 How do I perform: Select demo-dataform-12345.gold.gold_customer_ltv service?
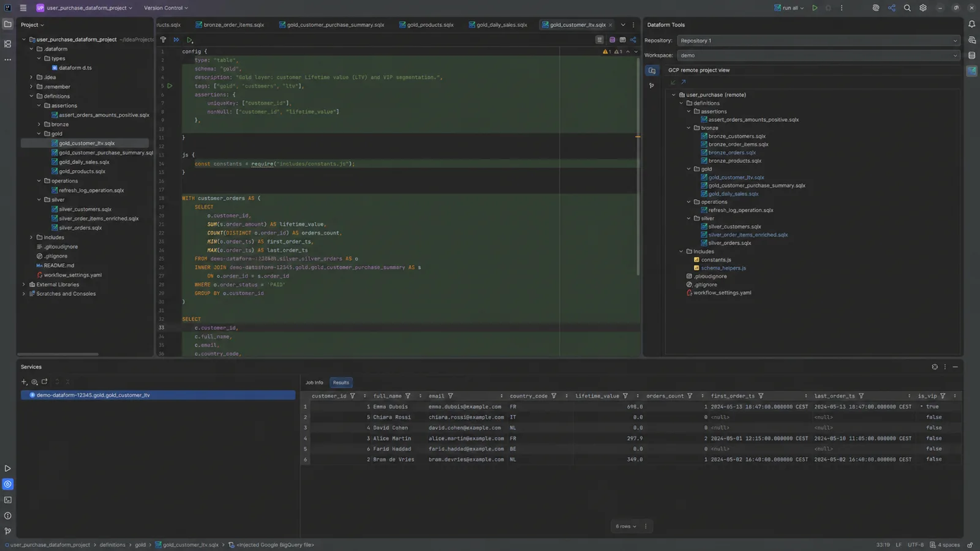pyautogui.click(x=158, y=395)
